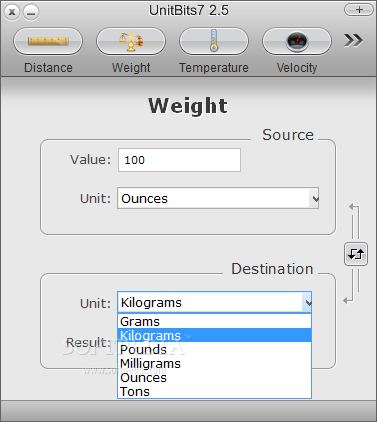This screenshot has width=377, height=422.
Task: Choose Kilograms in the dropdown list
Action: [214, 335]
